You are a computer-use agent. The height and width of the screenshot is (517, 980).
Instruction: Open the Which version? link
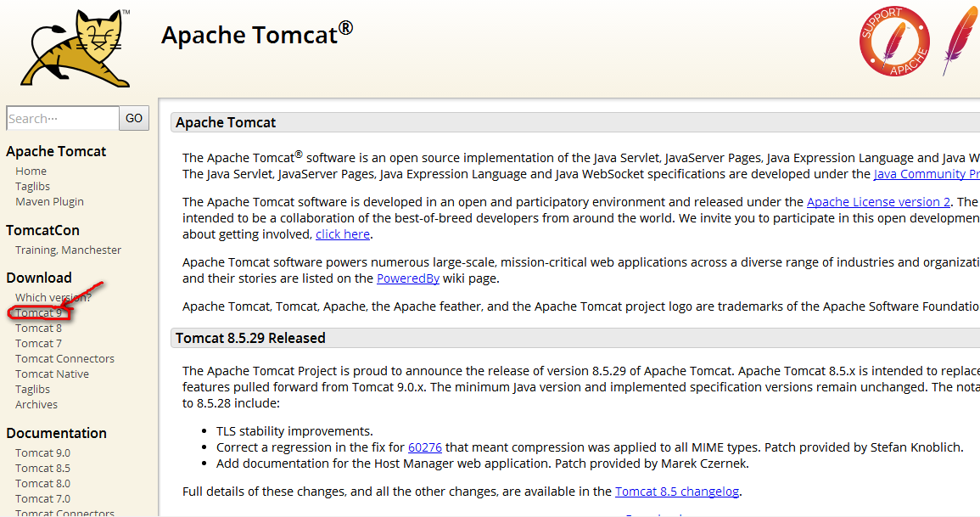click(x=53, y=298)
